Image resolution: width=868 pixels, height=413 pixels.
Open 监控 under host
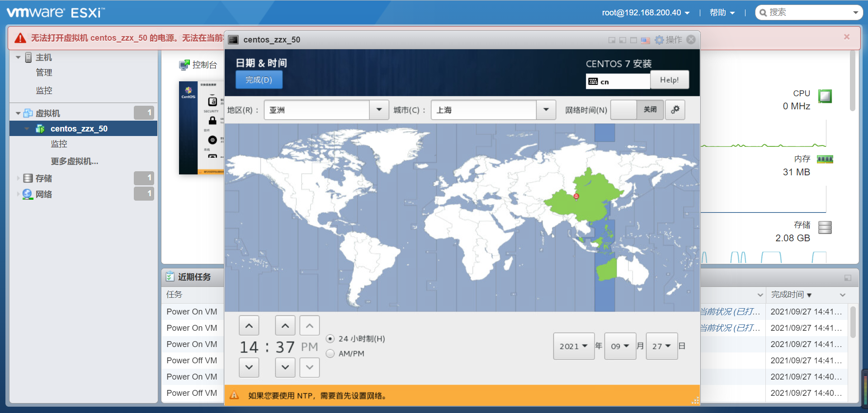44,90
